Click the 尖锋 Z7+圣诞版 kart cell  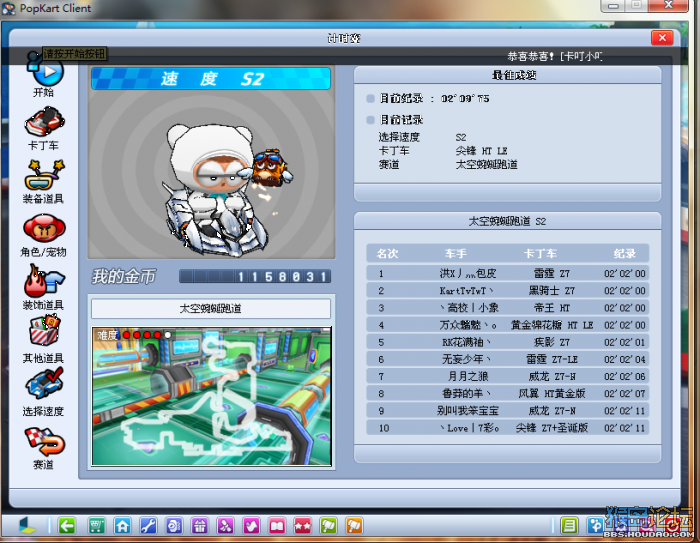tap(552, 428)
